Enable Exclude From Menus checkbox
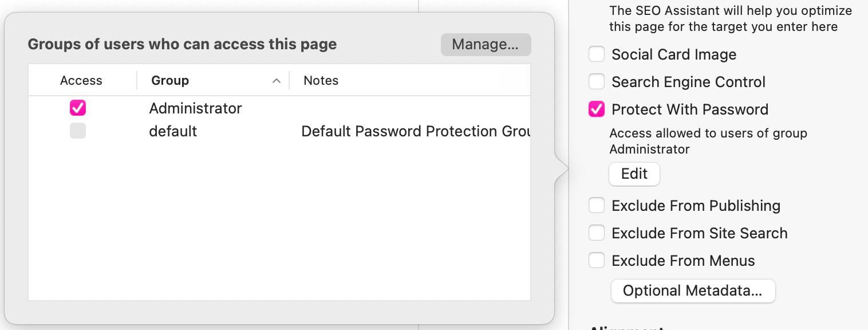Viewport: 868px width, 330px height. 597,261
